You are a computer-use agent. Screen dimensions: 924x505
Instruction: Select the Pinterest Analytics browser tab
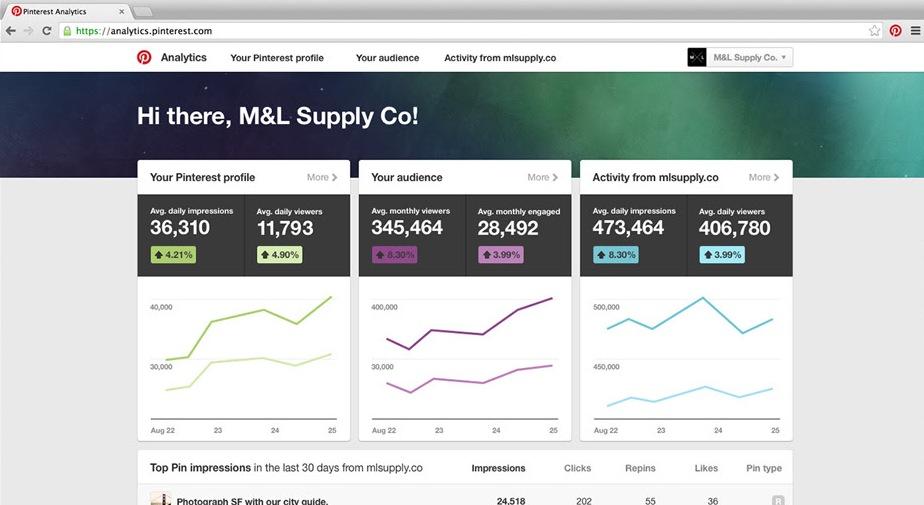(68, 11)
